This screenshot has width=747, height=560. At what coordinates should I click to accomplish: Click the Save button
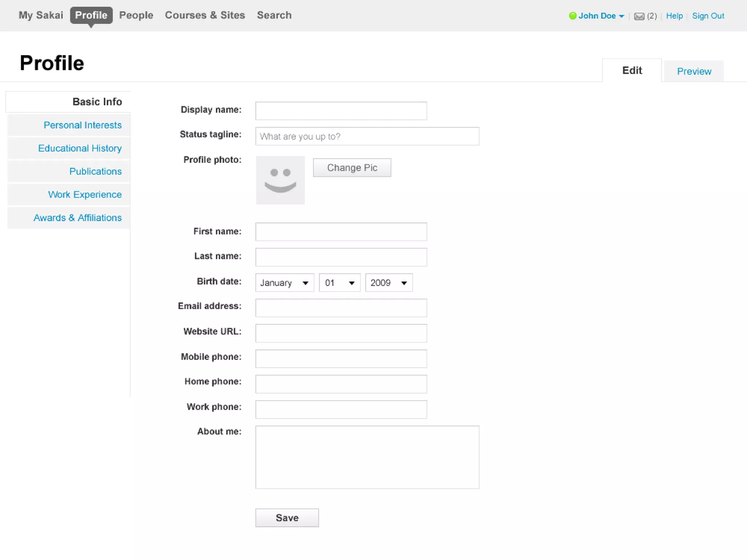coord(287,518)
